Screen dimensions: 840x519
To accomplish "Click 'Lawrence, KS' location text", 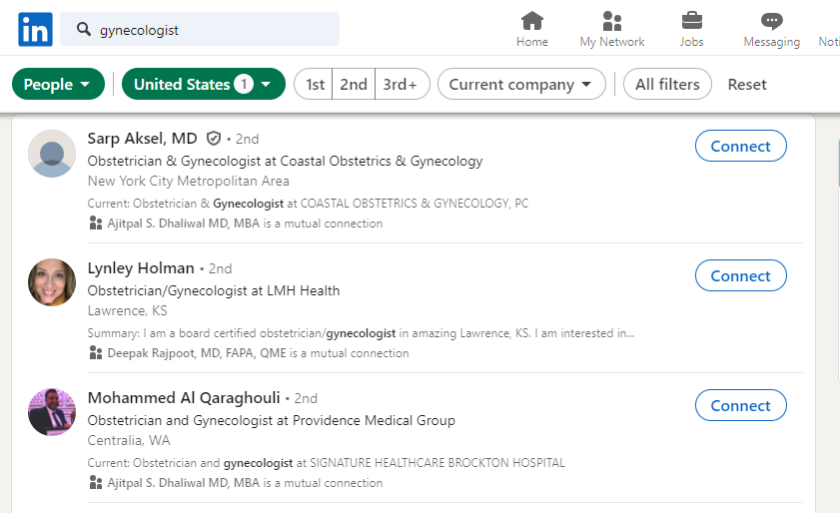I will tap(127, 311).
